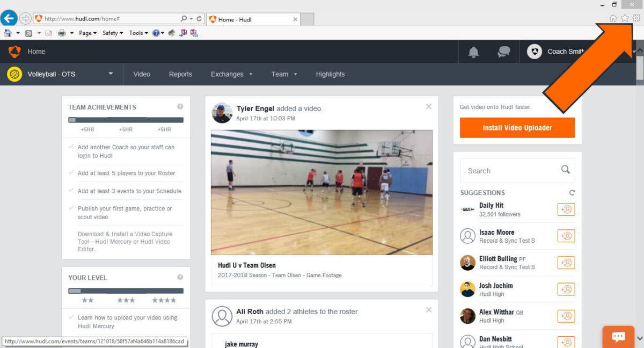Open the orange chat support widget

tap(618, 337)
